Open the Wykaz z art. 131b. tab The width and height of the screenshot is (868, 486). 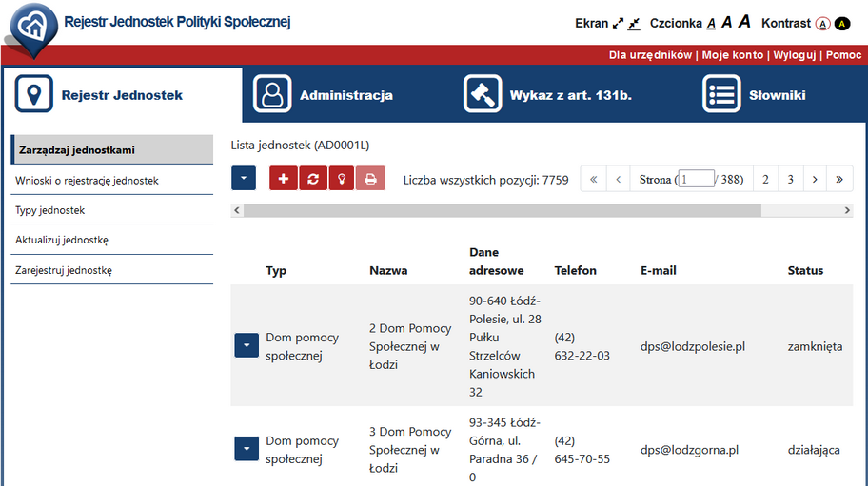571,95
